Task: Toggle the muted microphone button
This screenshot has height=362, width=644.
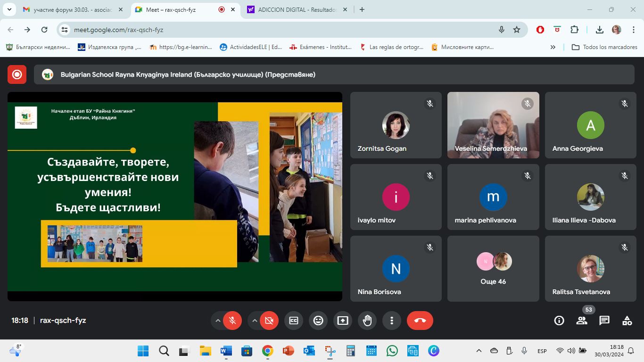Action: tap(232, 321)
